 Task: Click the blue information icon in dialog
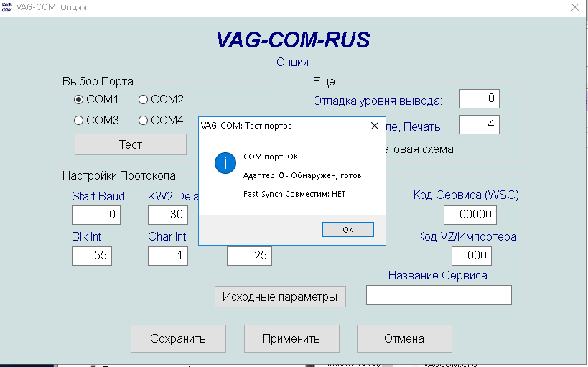[x=225, y=163]
